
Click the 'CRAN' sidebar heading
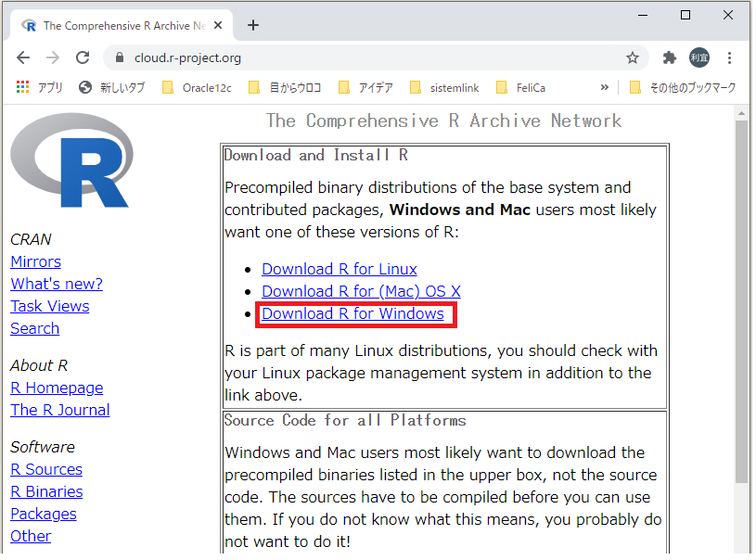click(31, 239)
